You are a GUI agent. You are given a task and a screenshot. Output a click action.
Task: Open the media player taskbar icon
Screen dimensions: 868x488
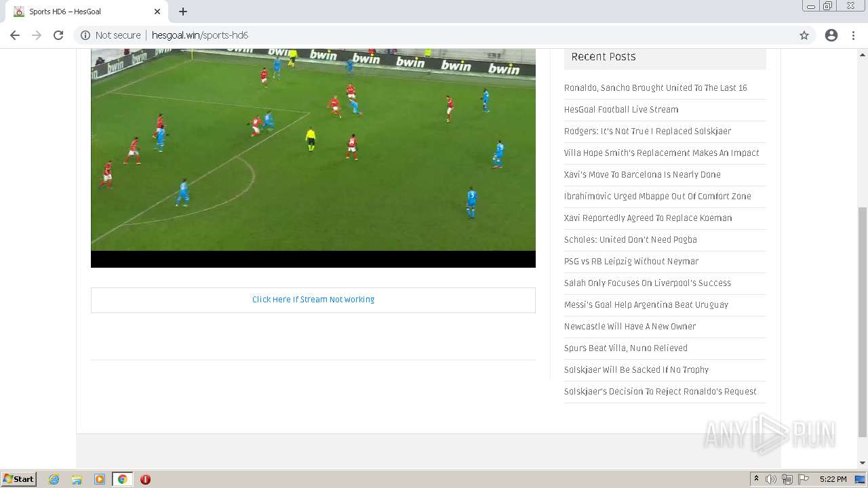click(x=100, y=479)
